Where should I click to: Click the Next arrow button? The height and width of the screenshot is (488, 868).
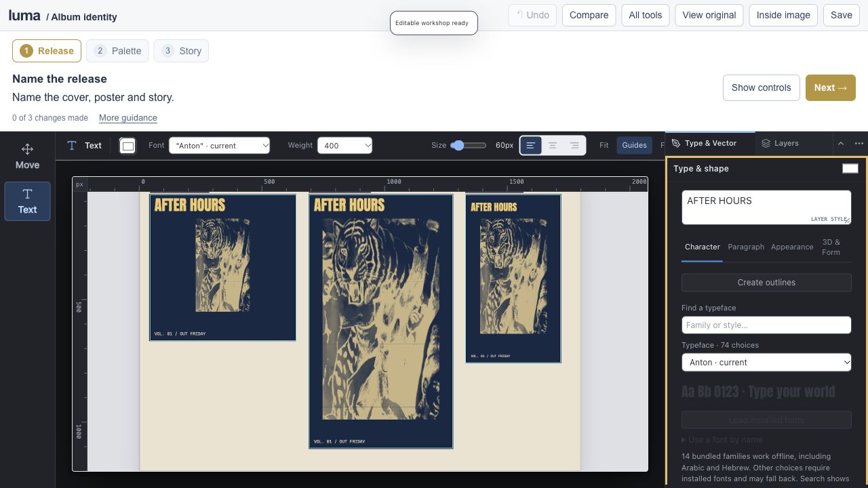[x=831, y=87]
